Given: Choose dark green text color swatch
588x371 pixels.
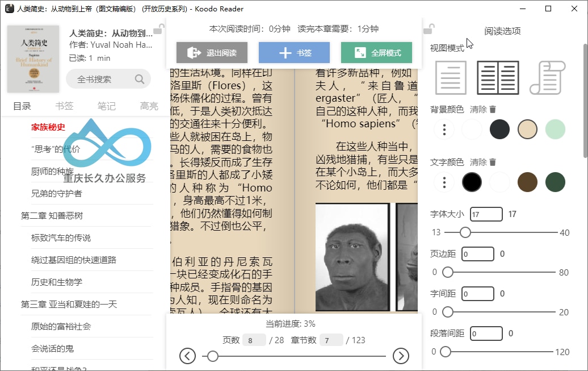Looking at the screenshot, I should pyautogui.click(x=555, y=182).
